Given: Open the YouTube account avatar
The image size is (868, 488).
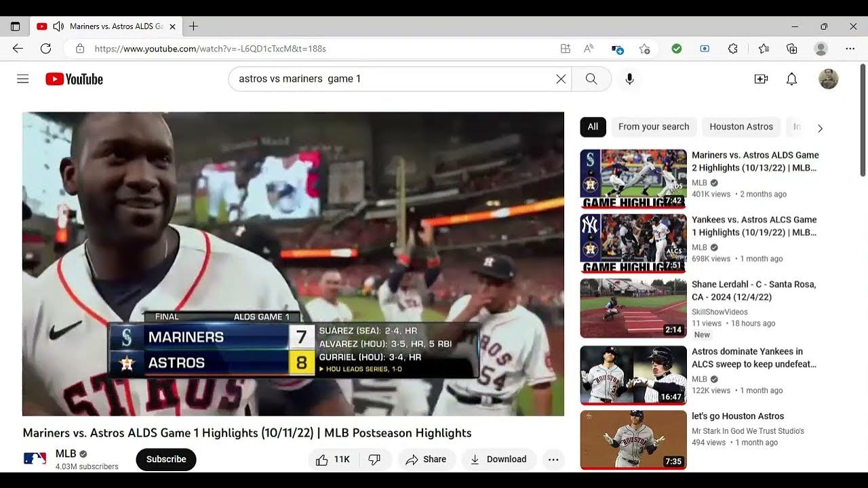Looking at the screenshot, I should (828, 79).
